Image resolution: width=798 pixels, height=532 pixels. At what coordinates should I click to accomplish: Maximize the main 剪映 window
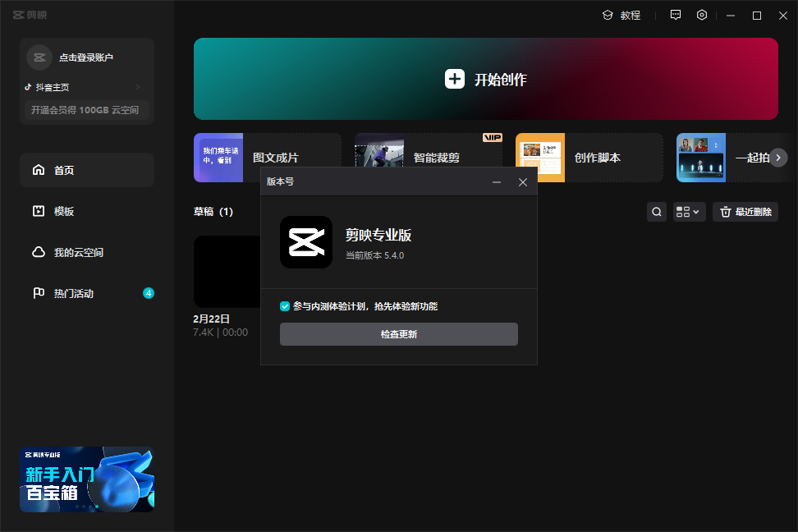click(x=757, y=16)
